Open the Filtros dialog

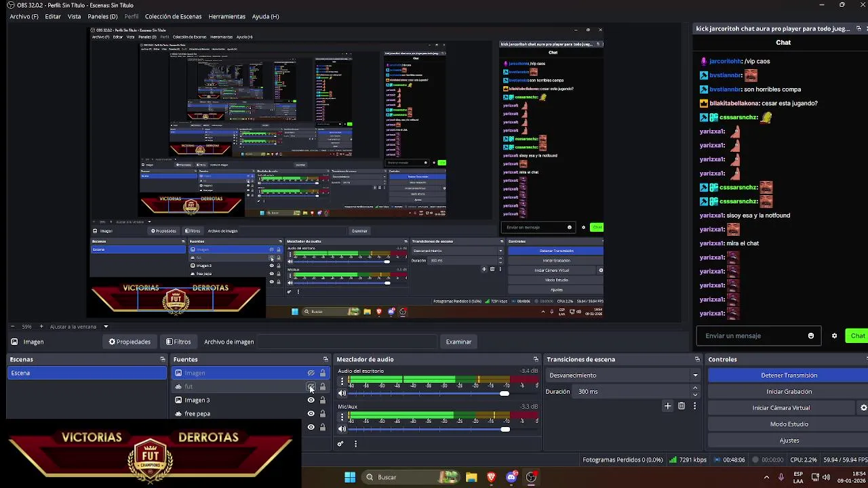point(178,342)
